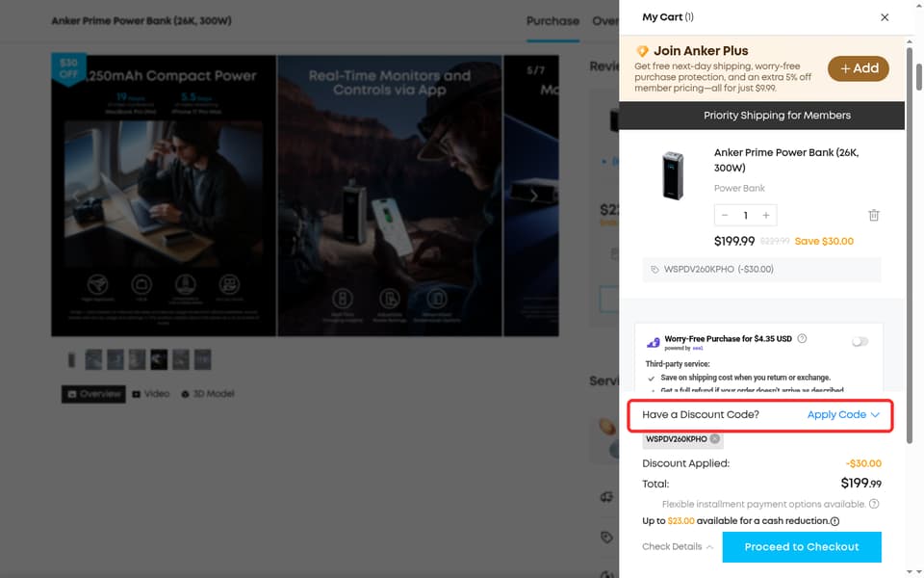This screenshot has height=578, width=924.
Task: Click the Total $199.99 amount
Action: 860,484
